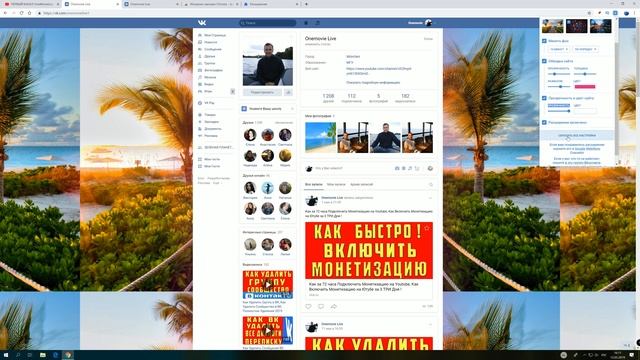This screenshot has height=360, width=640.
Task: Click Показать подробную информацию link
Action: 373,82
